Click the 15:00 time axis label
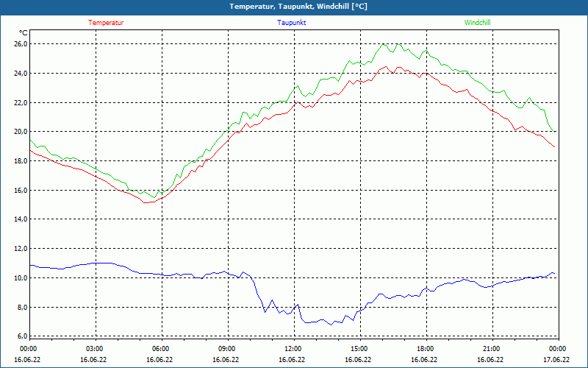This screenshot has width=588, height=368. [359, 349]
